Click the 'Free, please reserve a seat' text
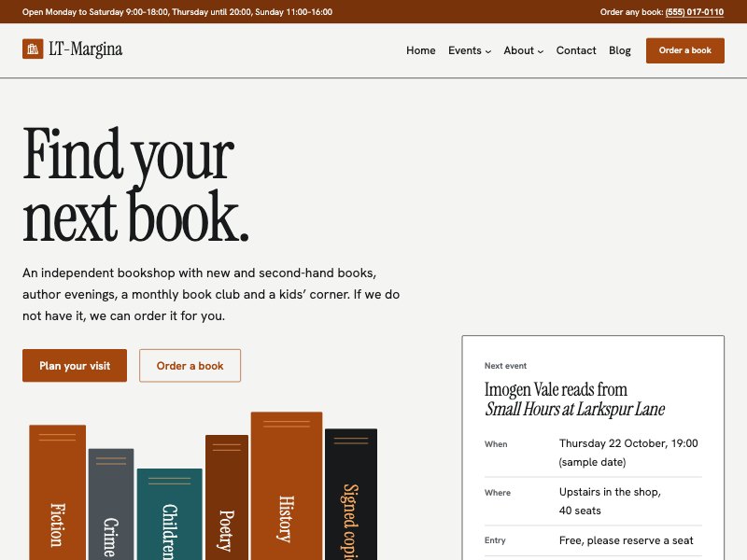The image size is (747, 560). pos(626,540)
